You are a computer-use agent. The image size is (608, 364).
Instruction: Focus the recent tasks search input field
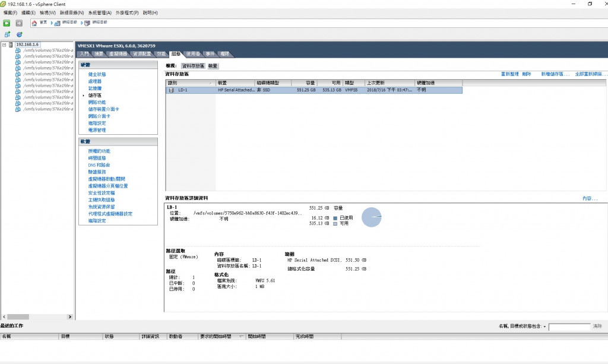pyautogui.click(x=569, y=327)
